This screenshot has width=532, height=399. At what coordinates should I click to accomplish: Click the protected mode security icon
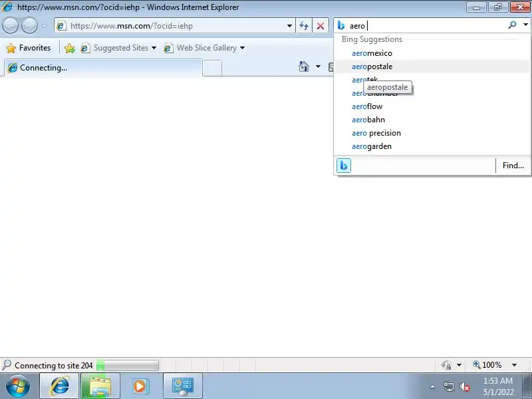[447, 365]
